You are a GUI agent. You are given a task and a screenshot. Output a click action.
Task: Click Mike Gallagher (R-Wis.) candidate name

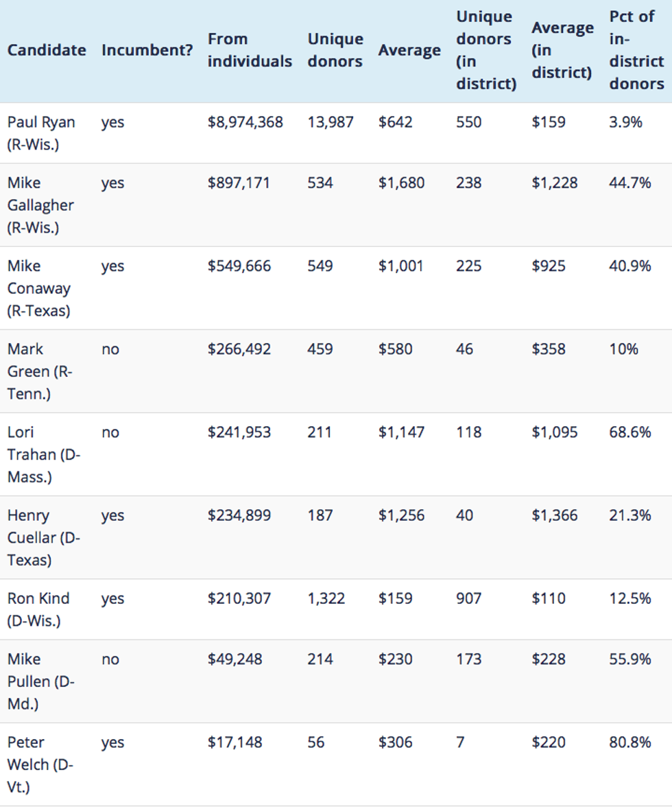click(x=40, y=204)
